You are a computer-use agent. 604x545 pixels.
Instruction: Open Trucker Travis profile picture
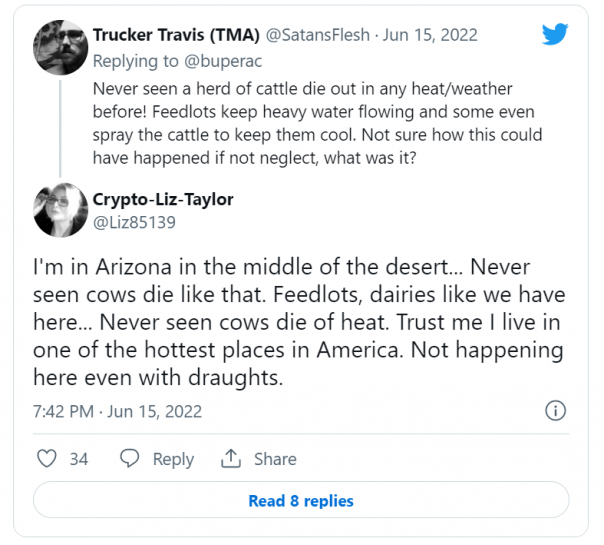pyautogui.click(x=61, y=48)
